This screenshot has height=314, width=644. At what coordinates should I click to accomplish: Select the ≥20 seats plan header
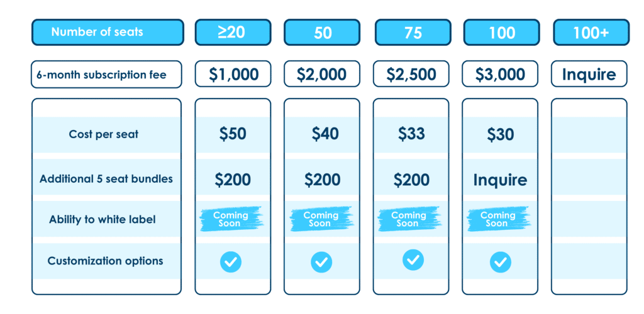[233, 32]
